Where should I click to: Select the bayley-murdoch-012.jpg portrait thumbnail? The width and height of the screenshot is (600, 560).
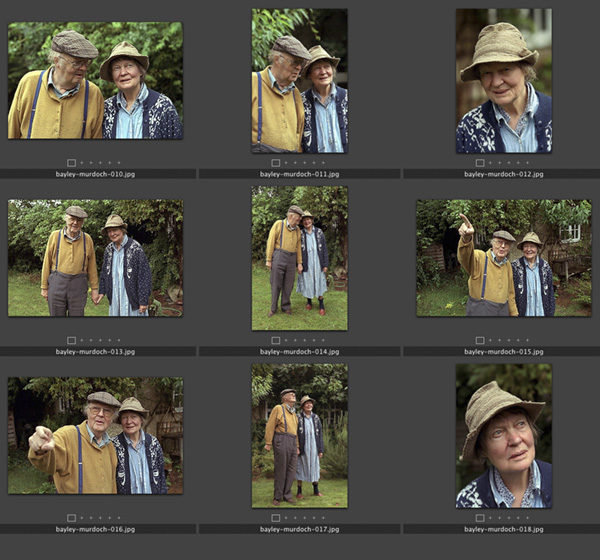503,81
